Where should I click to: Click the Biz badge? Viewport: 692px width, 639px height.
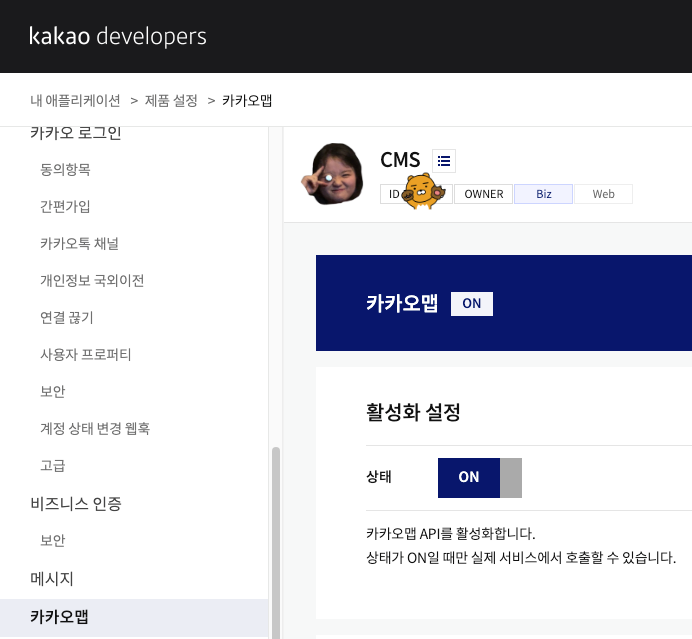coord(544,194)
